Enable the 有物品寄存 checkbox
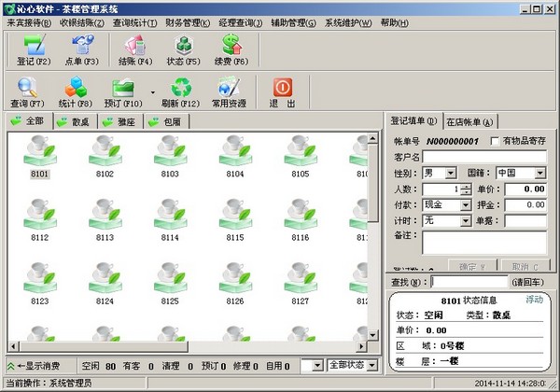This screenshot has width=560, height=392. click(x=495, y=141)
